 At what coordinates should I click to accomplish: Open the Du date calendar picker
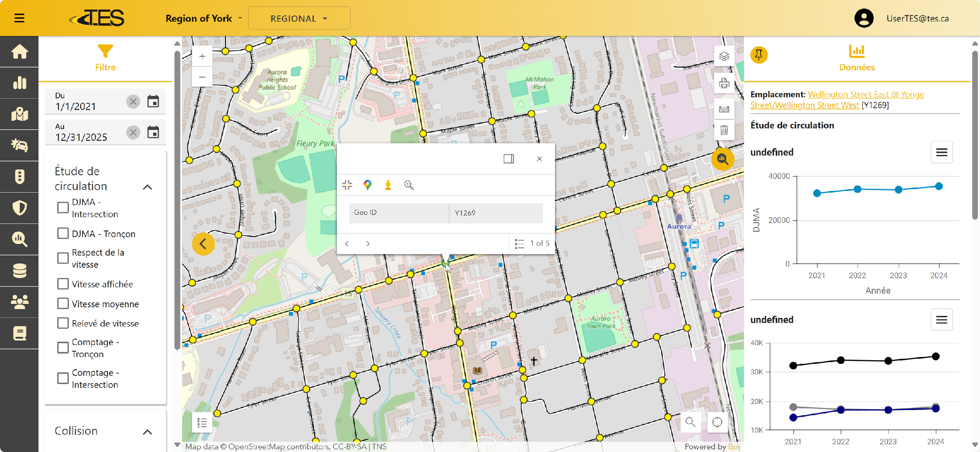click(x=153, y=101)
